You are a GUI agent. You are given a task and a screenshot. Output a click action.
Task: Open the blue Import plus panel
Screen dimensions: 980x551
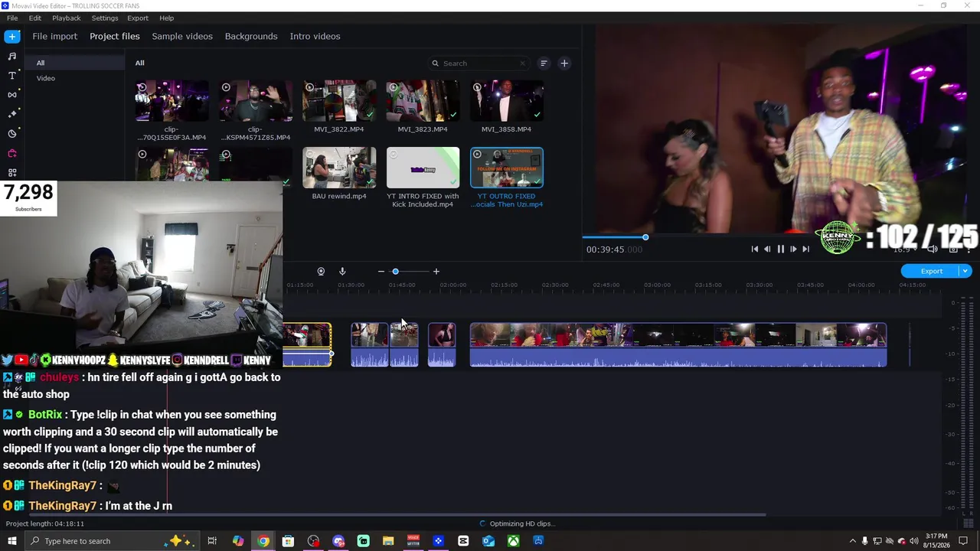[x=12, y=36]
